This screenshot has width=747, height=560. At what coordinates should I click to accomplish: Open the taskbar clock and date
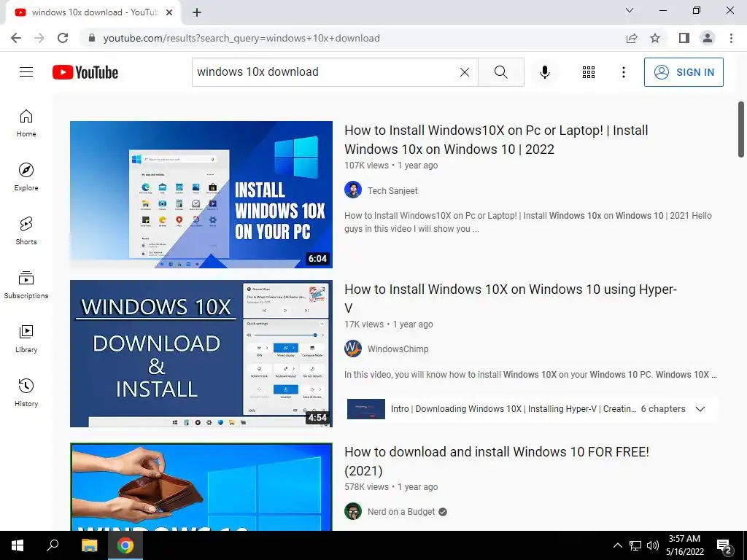point(684,545)
